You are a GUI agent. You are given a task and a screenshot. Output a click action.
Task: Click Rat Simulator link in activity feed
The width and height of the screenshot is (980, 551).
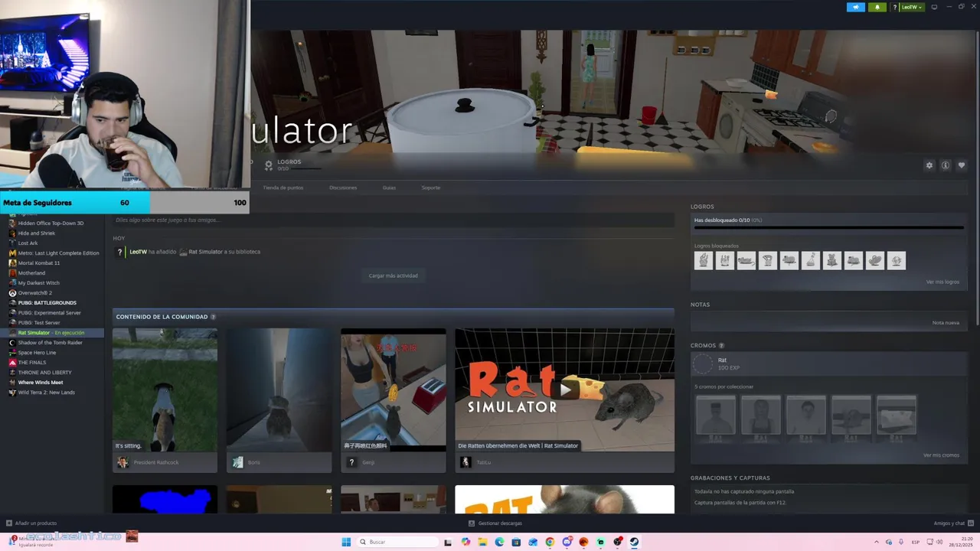205,252
